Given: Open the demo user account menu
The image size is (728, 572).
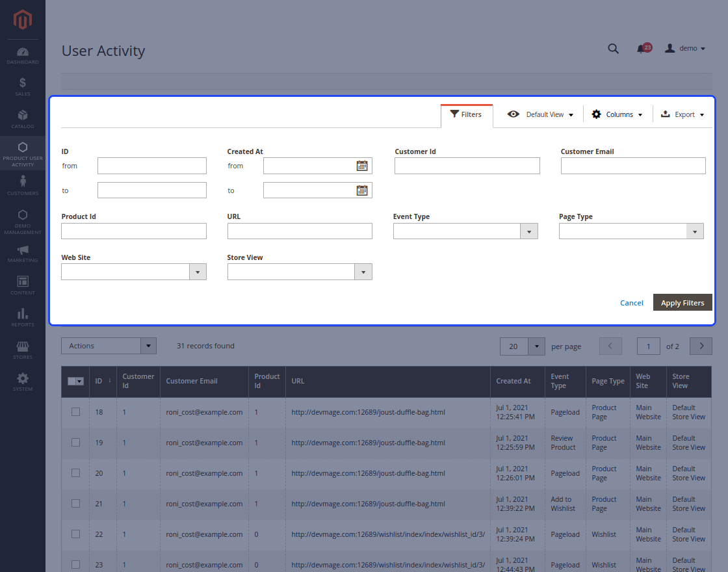Looking at the screenshot, I should [x=685, y=48].
